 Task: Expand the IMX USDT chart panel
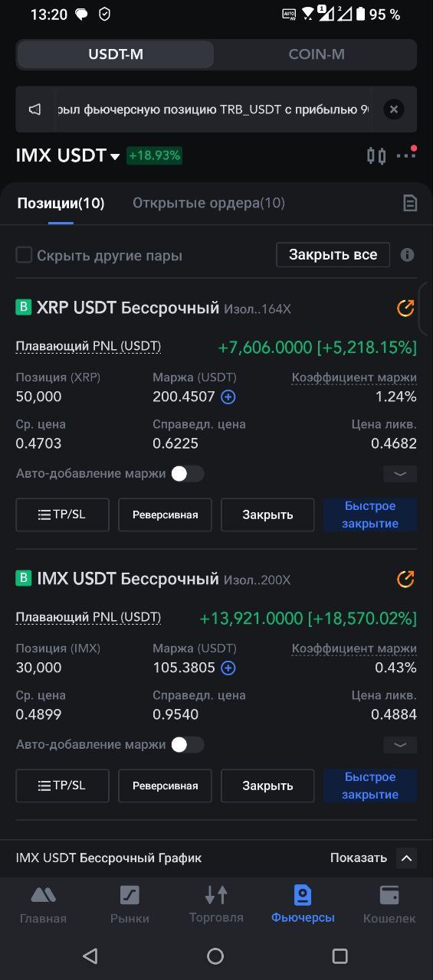point(407,858)
